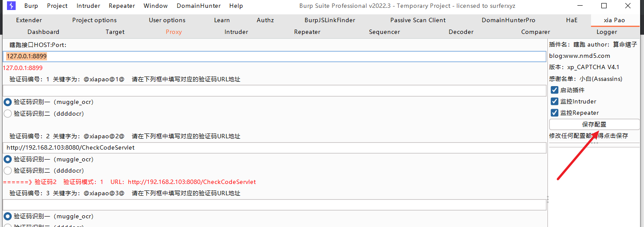Switch to the Extender tab
Image resolution: width=644 pixels, height=227 pixels.
tap(29, 20)
